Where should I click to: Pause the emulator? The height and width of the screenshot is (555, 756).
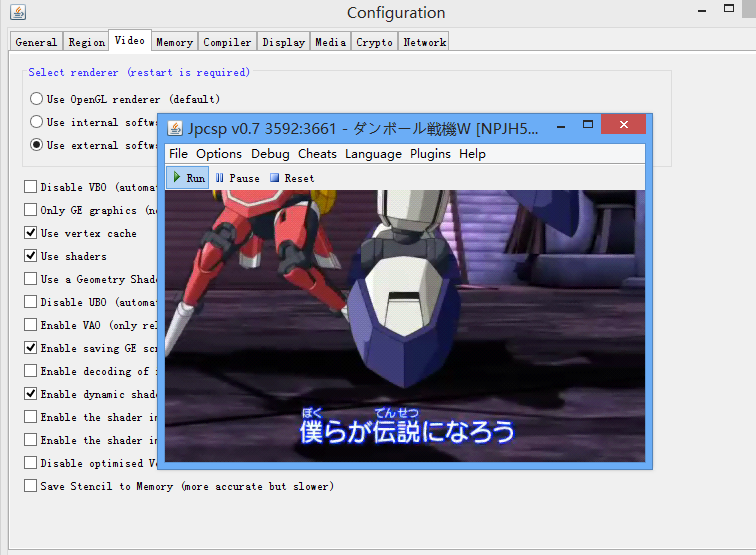click(x=237, y=178)
